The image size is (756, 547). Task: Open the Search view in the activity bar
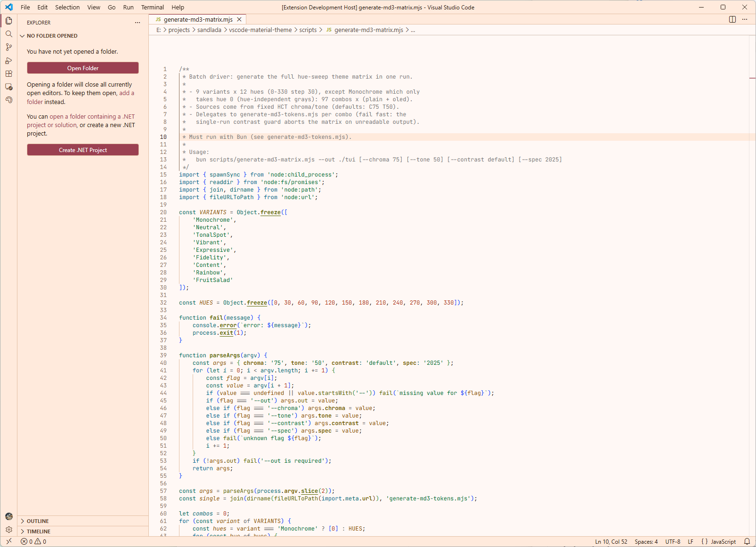point(8,34)
